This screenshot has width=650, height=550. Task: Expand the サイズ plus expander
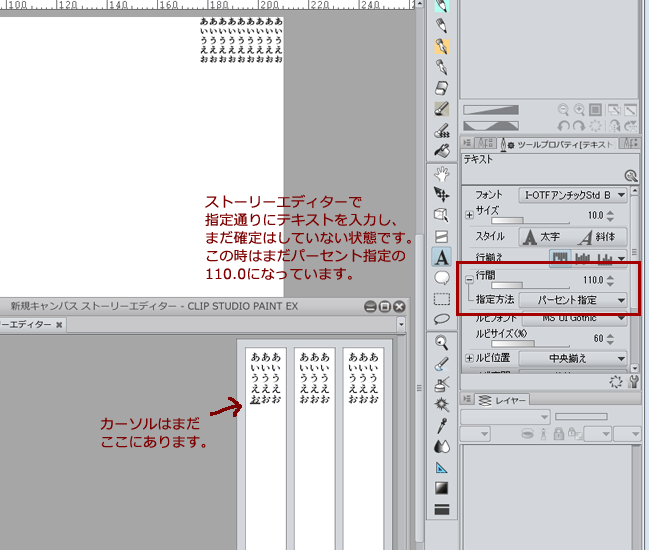point(469,215)
